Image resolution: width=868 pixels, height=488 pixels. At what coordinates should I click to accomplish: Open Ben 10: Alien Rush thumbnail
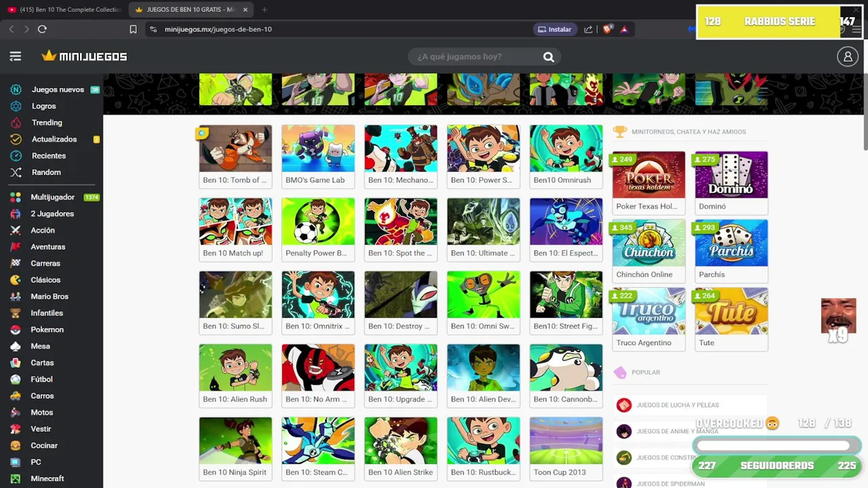coord(235,368)
